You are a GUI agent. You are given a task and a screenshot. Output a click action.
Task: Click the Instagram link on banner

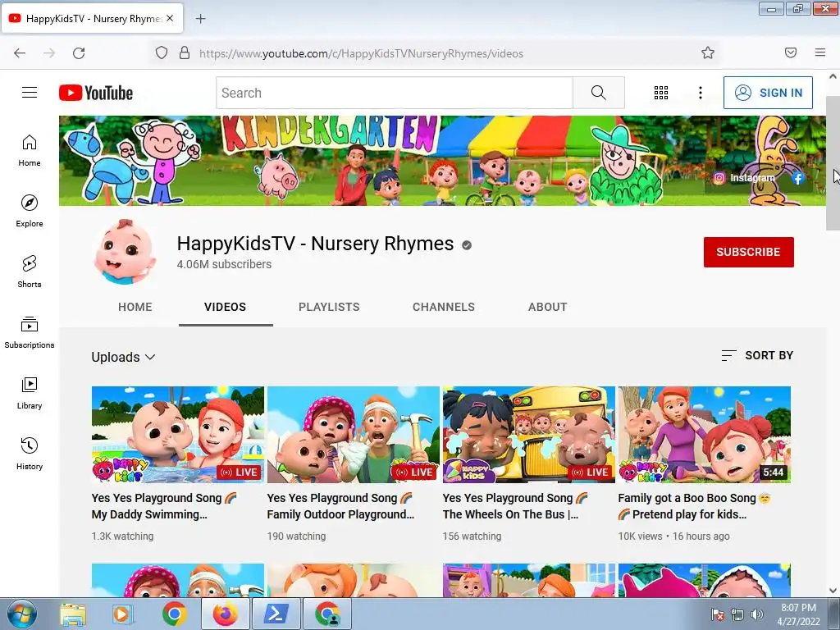pyautogui.click(x=744, y=178)
